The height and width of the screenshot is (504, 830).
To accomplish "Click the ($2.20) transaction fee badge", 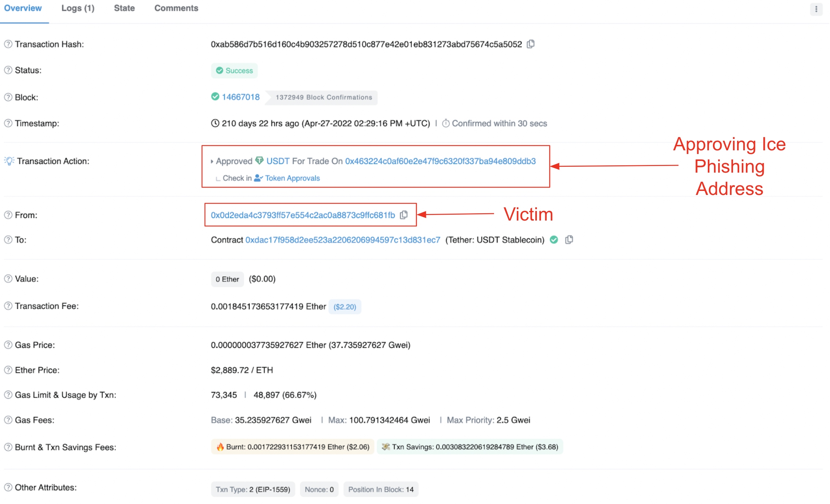I will 344,306.
